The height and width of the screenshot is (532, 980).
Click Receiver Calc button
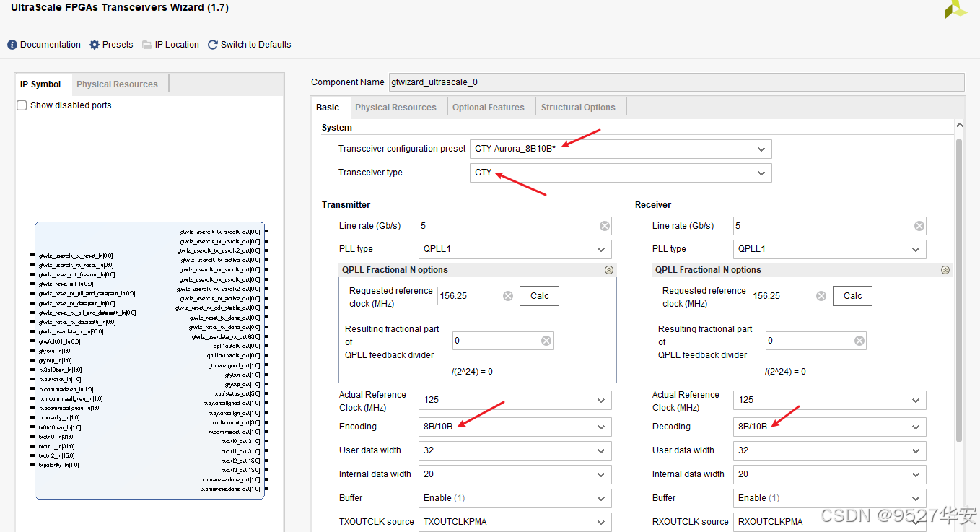(x=853, y=296)
